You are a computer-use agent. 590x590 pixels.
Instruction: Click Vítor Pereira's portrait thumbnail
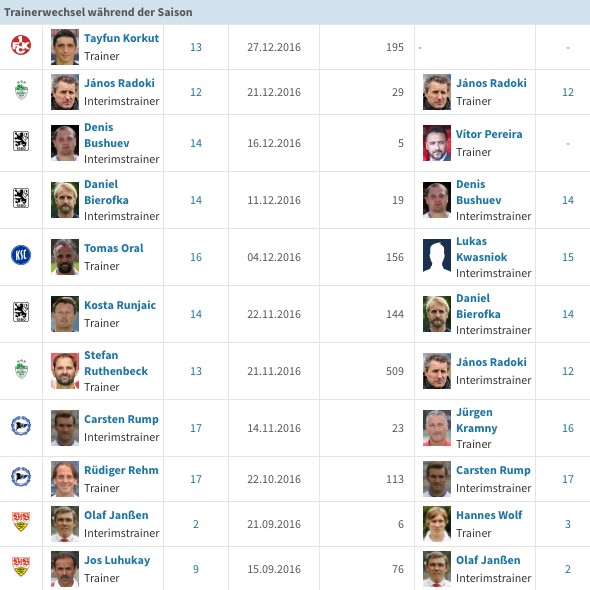(436, 143)
